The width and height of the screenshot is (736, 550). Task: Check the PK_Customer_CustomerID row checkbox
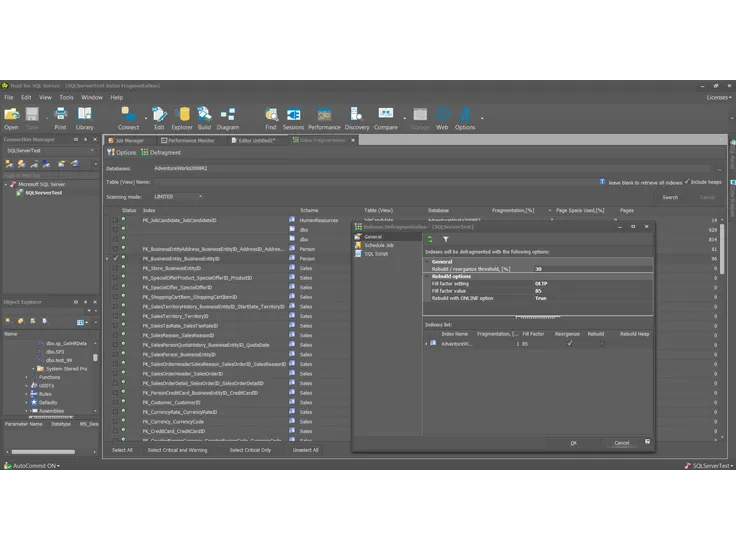pyautogui.click(x=115, y=402)
